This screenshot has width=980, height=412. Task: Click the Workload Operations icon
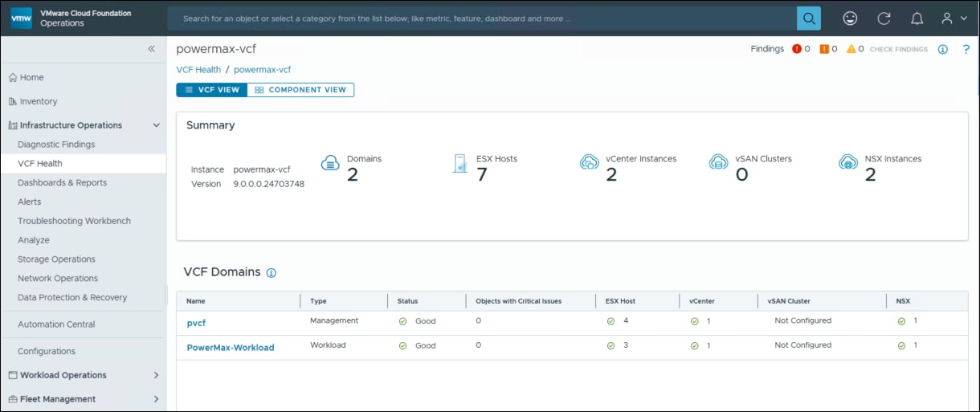pyautogui.click(x=13, y=375)
